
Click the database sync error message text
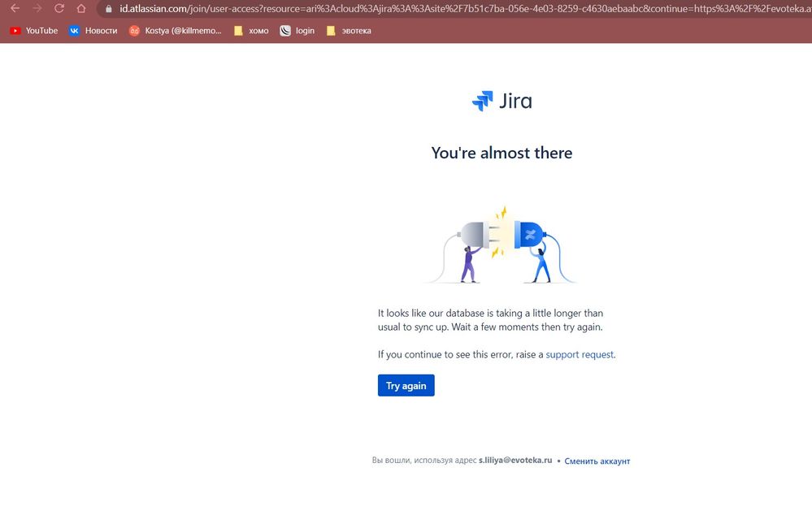pyautogui.click(x=490, y=320)
